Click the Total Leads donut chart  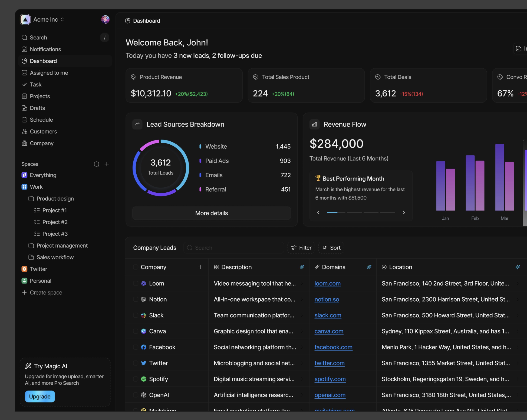[x=161, y=168]
